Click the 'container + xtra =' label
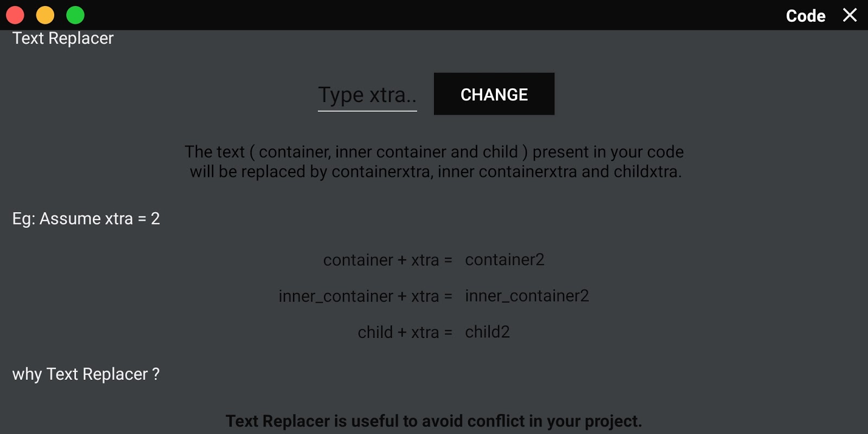 (x=388, y=260)
